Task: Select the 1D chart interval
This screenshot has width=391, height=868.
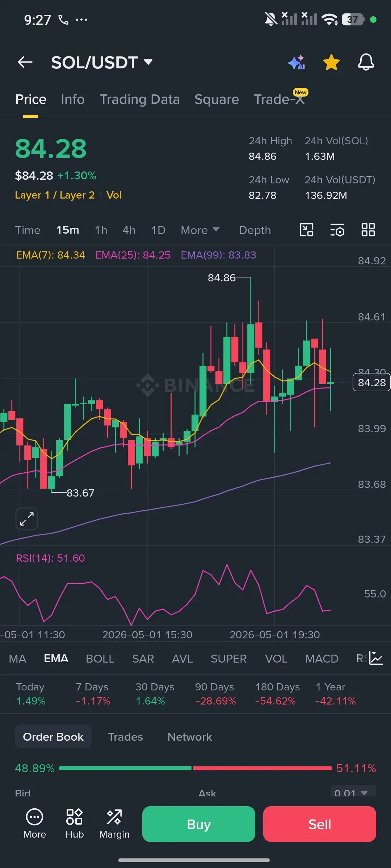Action: (158, 230)
